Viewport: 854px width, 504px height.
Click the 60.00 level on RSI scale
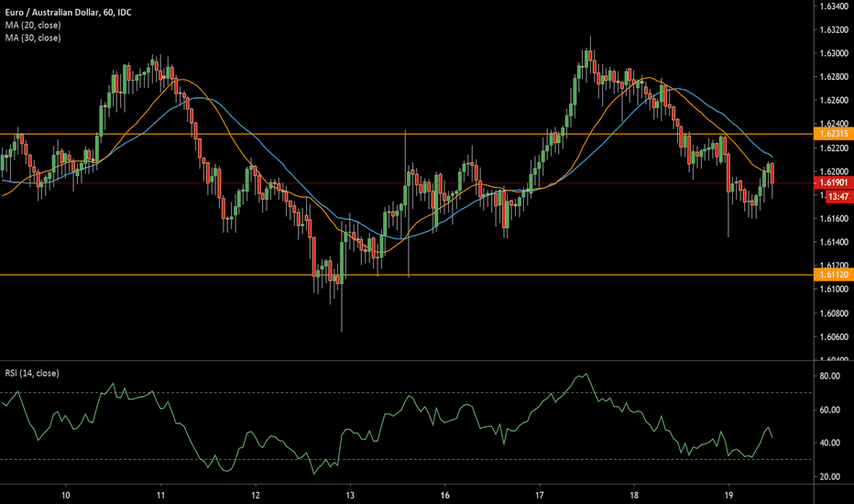[x=830, y=410]
